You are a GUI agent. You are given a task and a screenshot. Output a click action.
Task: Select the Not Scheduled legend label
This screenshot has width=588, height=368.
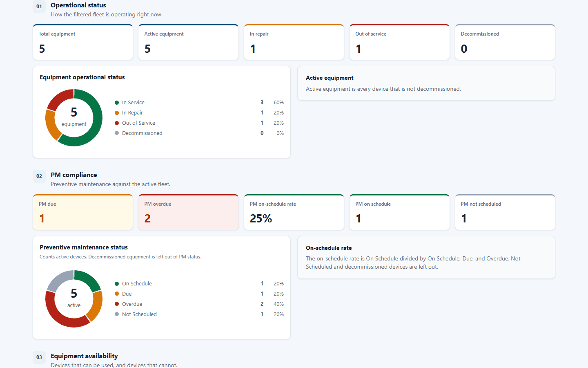click(139, 314)
